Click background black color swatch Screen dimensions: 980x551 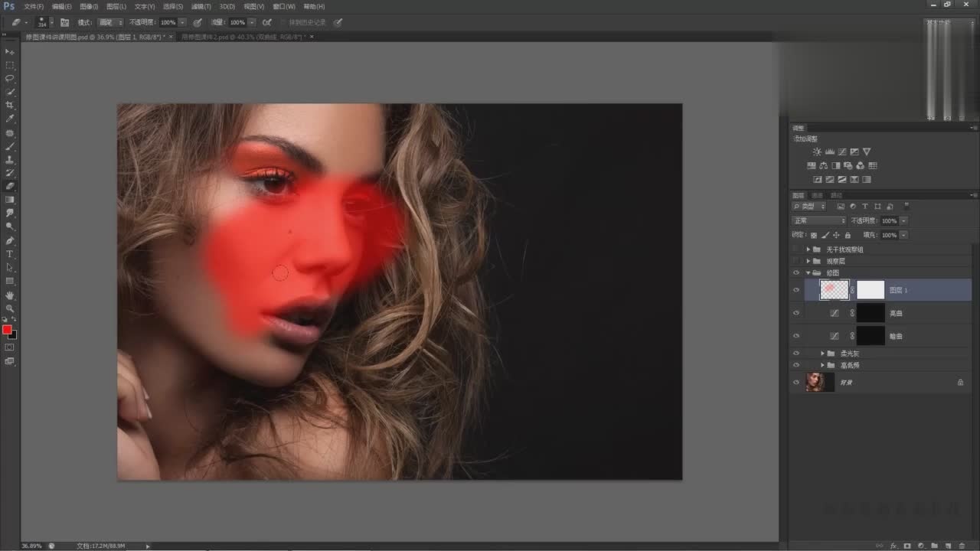(13, 334)
